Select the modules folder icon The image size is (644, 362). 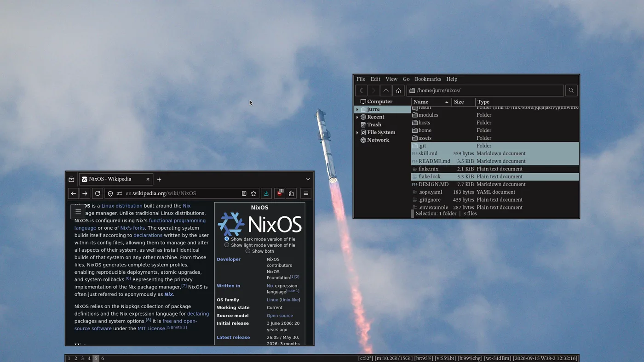coord(415,115)
